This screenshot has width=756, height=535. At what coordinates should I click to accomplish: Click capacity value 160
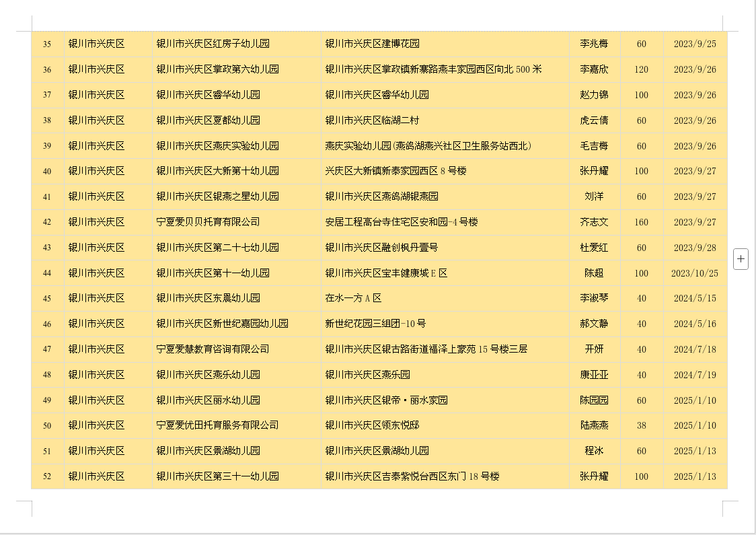(x=641, y=222)
